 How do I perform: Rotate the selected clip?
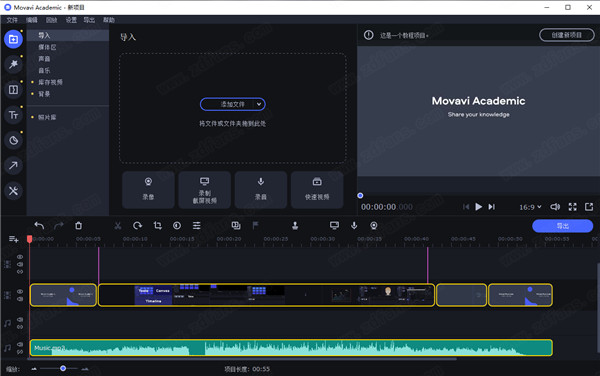point(137,226)
